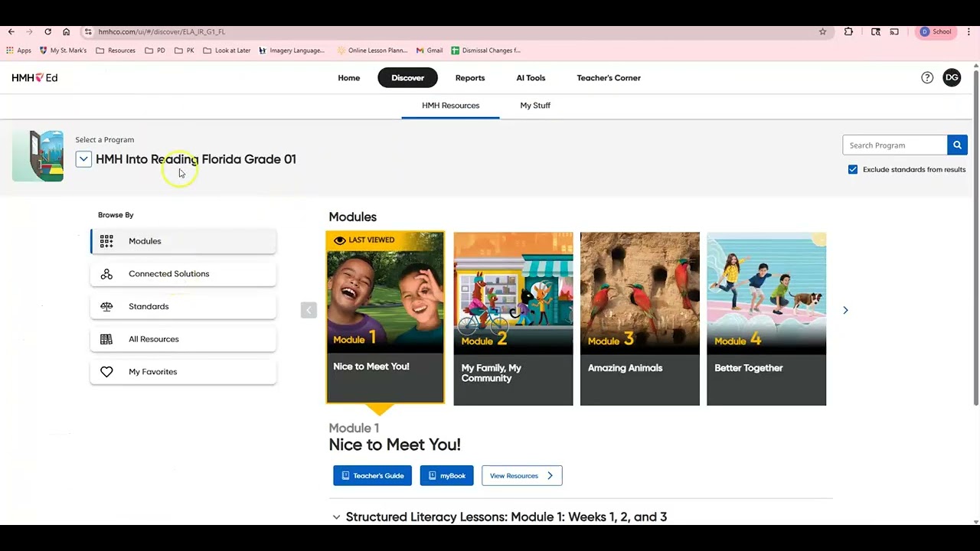Image resolution: width=980 pixels, height=551 pixels.
Task: Bookmark this page with the star icon
Action: point(823,31)
